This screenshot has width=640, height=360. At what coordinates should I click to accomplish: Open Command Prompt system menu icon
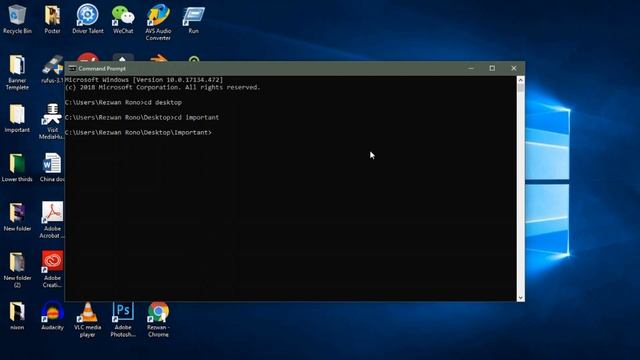point(72,69)
